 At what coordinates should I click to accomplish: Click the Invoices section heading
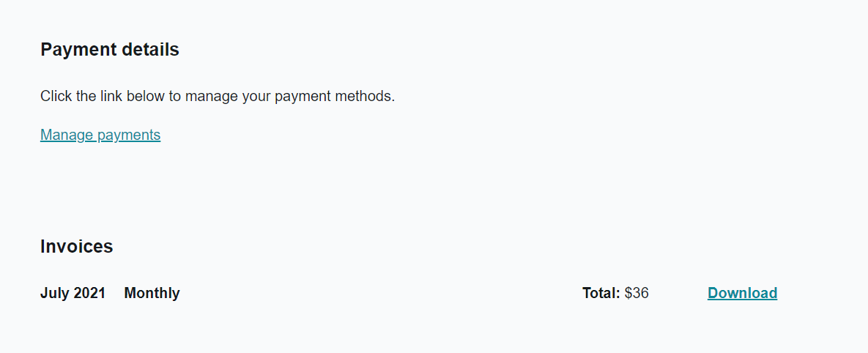point(77,247)
